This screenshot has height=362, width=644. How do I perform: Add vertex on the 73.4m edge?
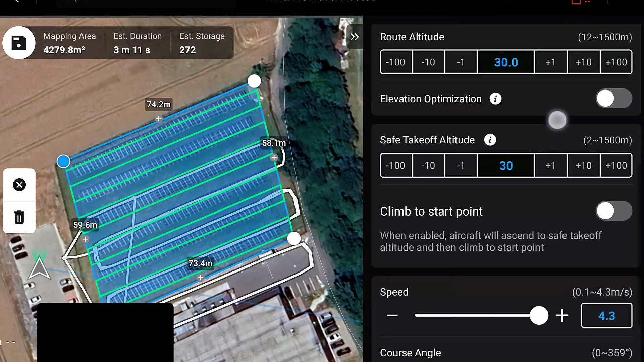[x=200, y=278]
